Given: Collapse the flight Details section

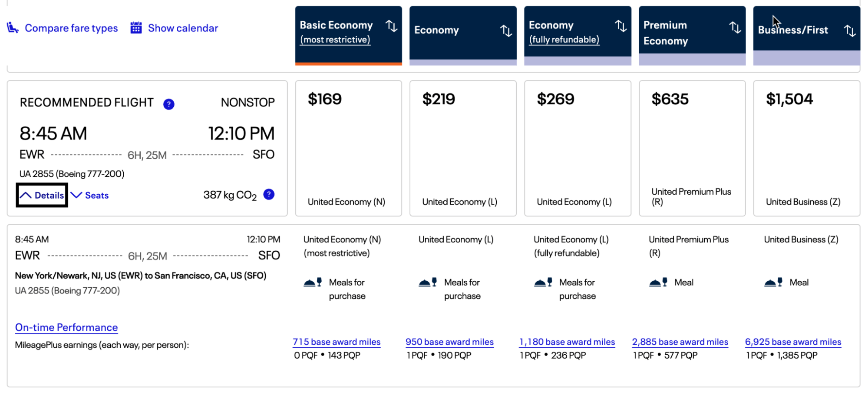Looking at the screenshot, I should (x=42, y=195).
